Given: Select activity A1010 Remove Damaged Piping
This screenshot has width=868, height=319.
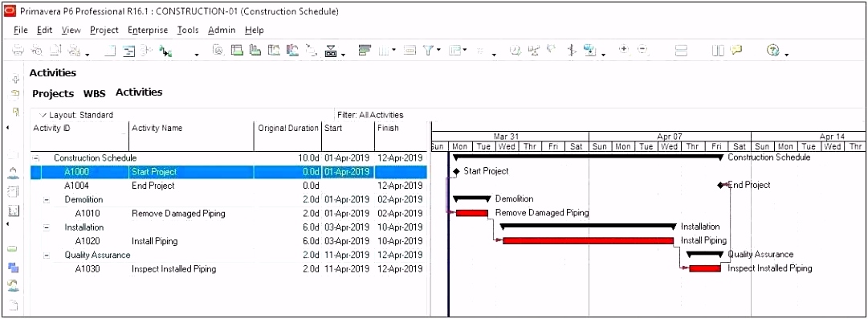Looking at the screenshot, I should [x=229, y=213].
